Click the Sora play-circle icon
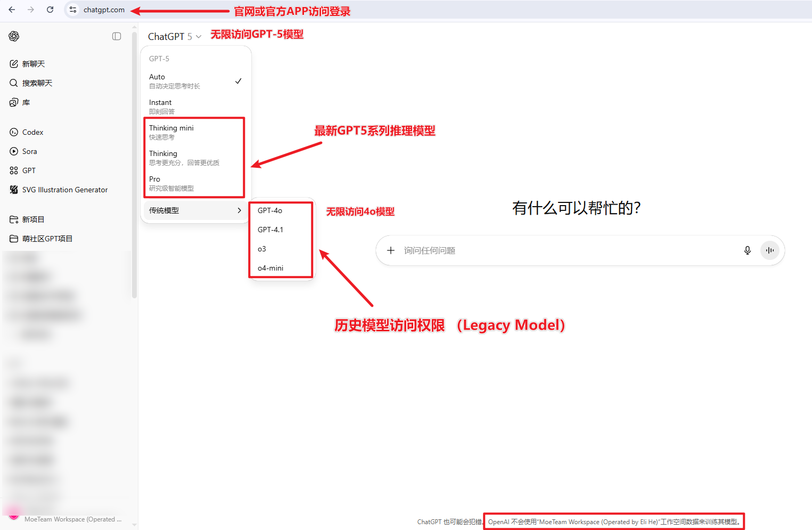This screenshot has height=530, width=812. point(14,151)
